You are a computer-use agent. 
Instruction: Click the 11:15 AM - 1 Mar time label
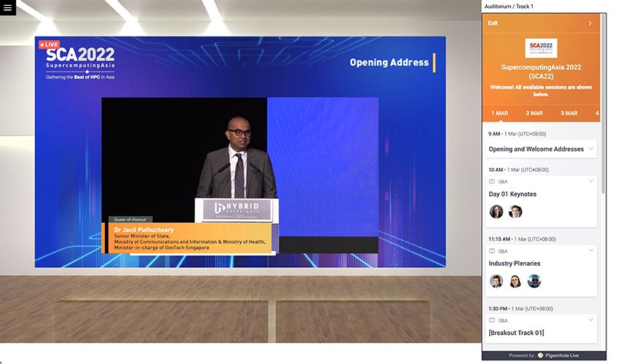[522, 239]
